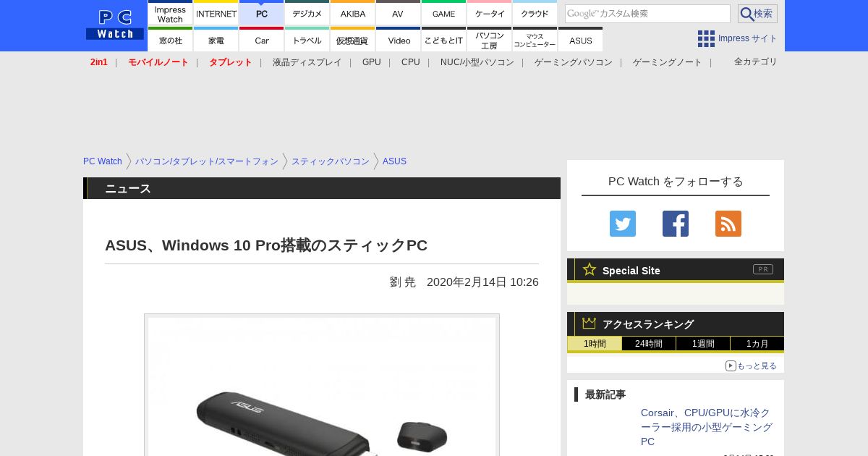Open the パソコン工房 tab
The image size is (868, 456).
[489, 40]
